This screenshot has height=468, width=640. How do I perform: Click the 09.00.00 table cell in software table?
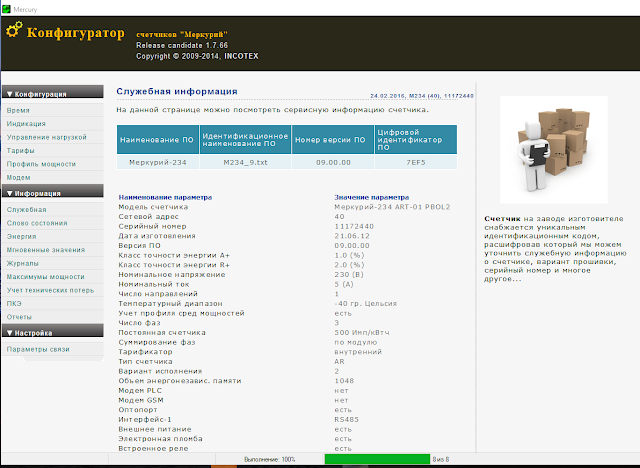333,162
